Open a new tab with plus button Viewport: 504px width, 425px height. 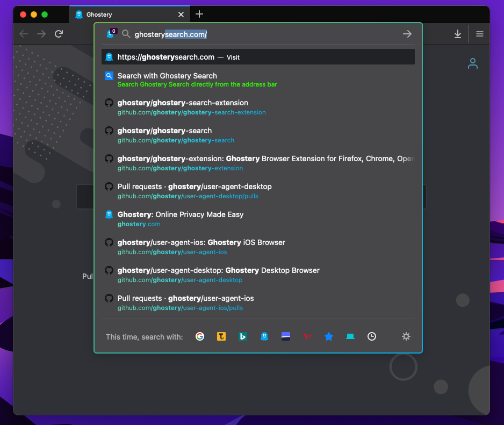pyautogui.click(x=199, y=14)
